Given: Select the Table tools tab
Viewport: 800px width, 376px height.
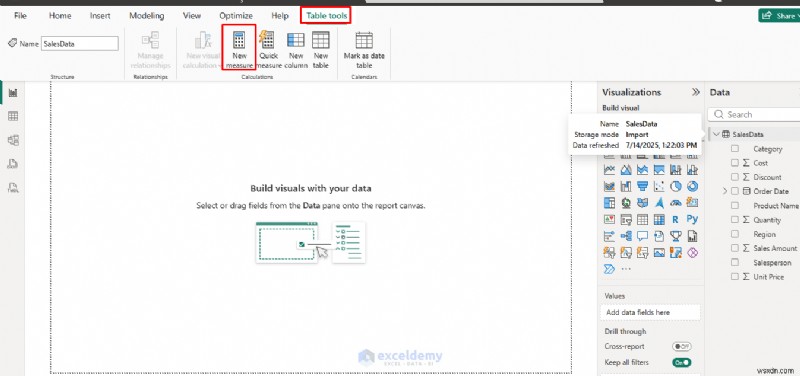Looking at the screenshot, I should (x=326, y=16).
